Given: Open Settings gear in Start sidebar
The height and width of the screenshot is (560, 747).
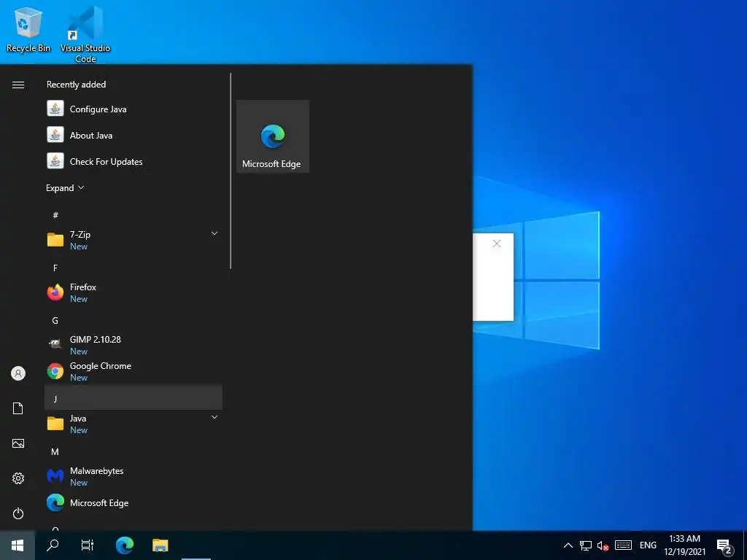Looking at the screenshot, I should [x=18, y=478].
